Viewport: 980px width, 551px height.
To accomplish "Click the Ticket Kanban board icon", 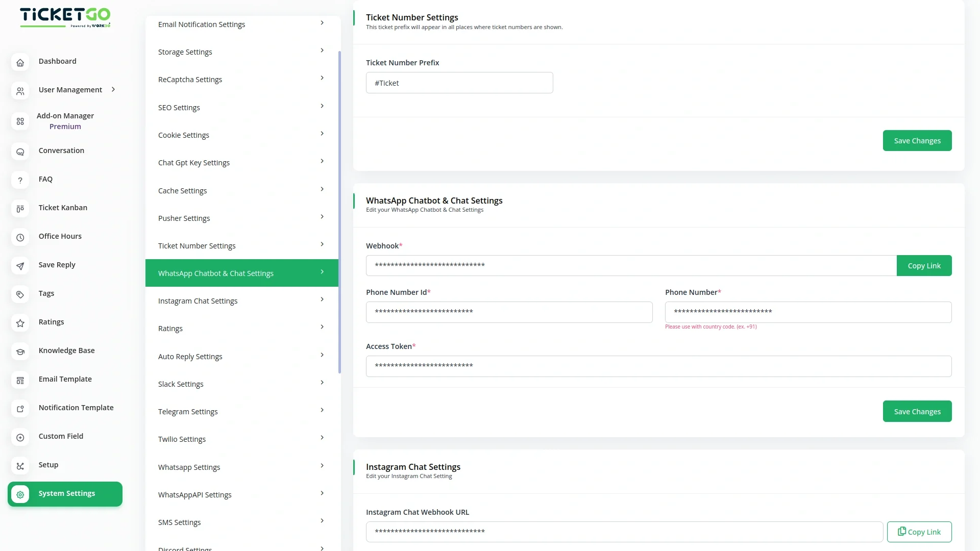I will (x=20, y=209).
